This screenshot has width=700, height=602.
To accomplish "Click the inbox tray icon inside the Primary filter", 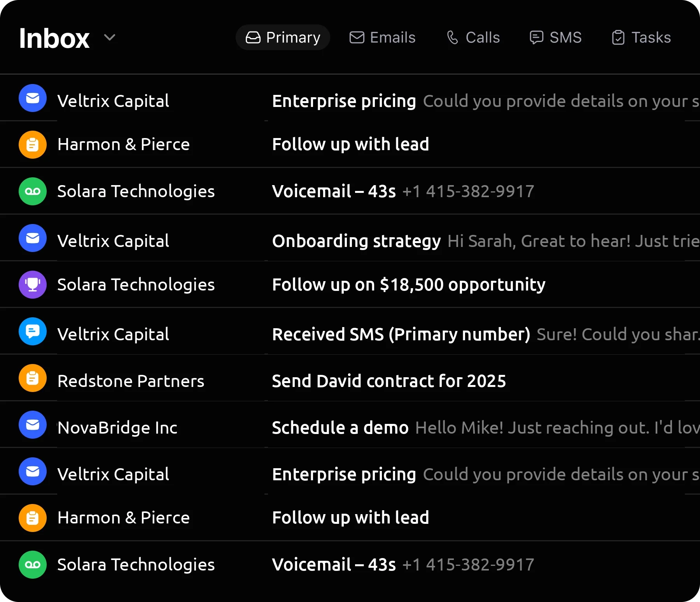I will (253, 37).
